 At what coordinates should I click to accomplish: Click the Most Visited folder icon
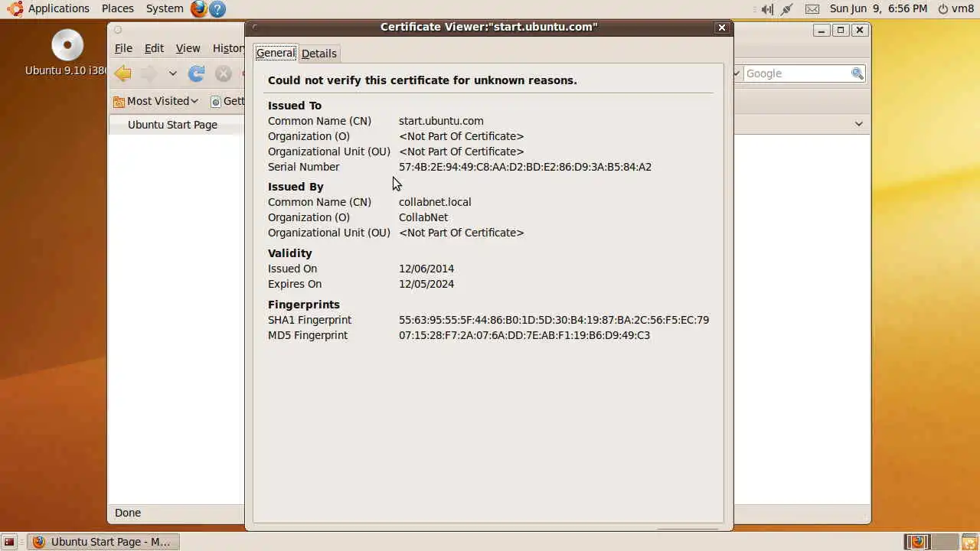(119, 101)
